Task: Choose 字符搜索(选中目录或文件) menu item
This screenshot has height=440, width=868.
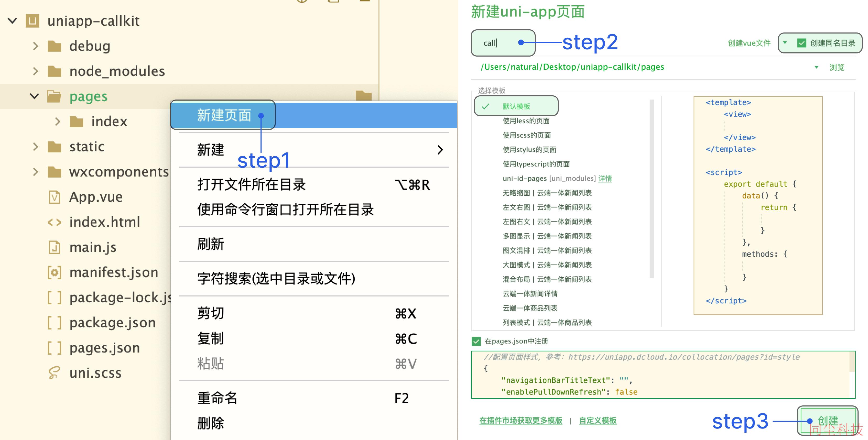Action: [x=314, y=279]
